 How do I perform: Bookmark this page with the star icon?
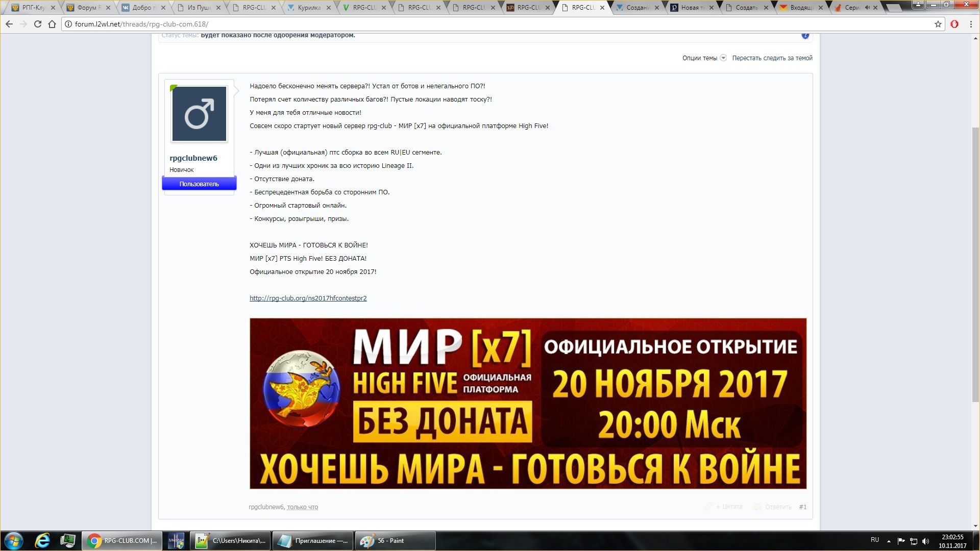938,24
